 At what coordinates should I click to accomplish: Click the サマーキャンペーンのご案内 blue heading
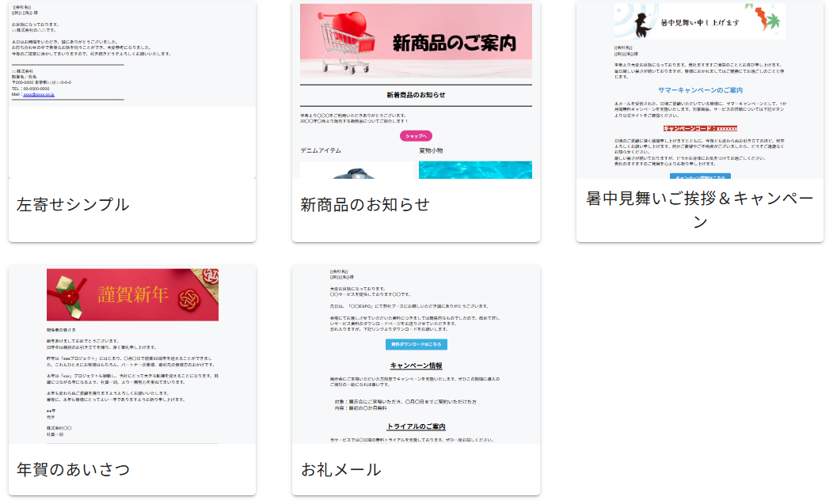699,90
